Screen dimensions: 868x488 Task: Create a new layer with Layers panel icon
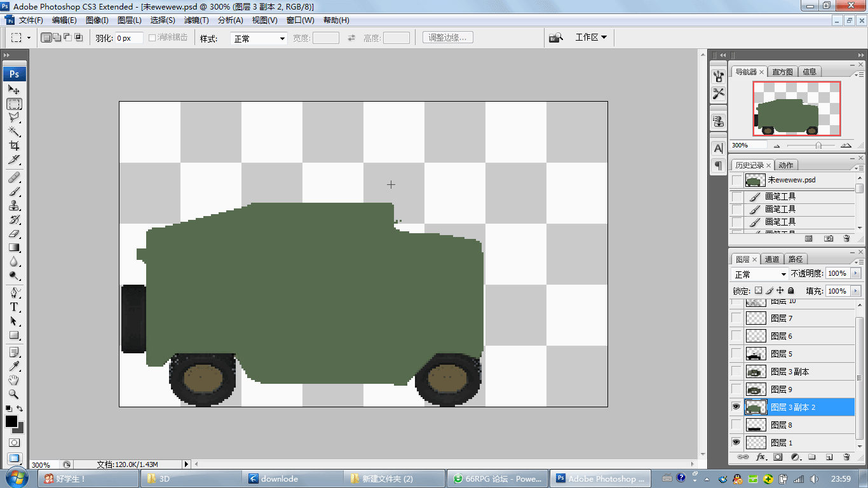click(829, 457)
